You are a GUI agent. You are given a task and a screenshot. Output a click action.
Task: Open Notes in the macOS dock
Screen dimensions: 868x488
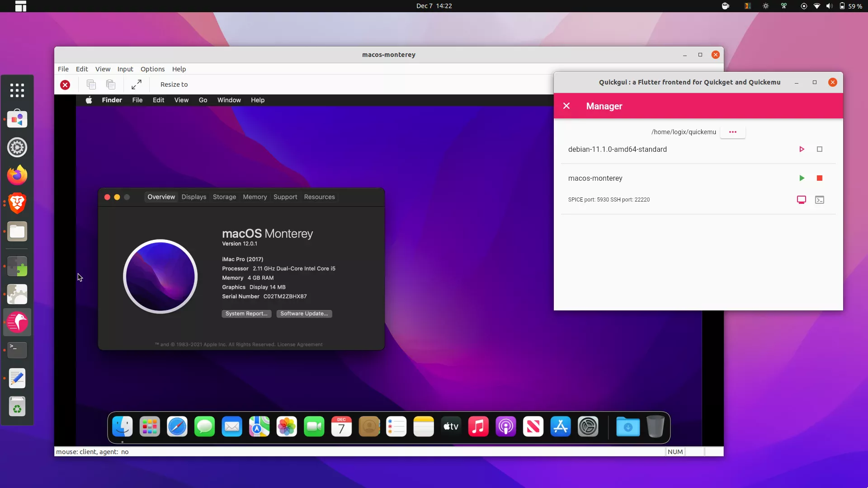(x=424, y=427)
